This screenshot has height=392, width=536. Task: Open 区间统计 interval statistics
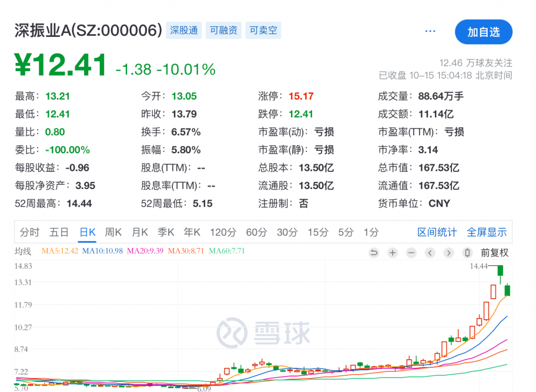tap(437, 232)
